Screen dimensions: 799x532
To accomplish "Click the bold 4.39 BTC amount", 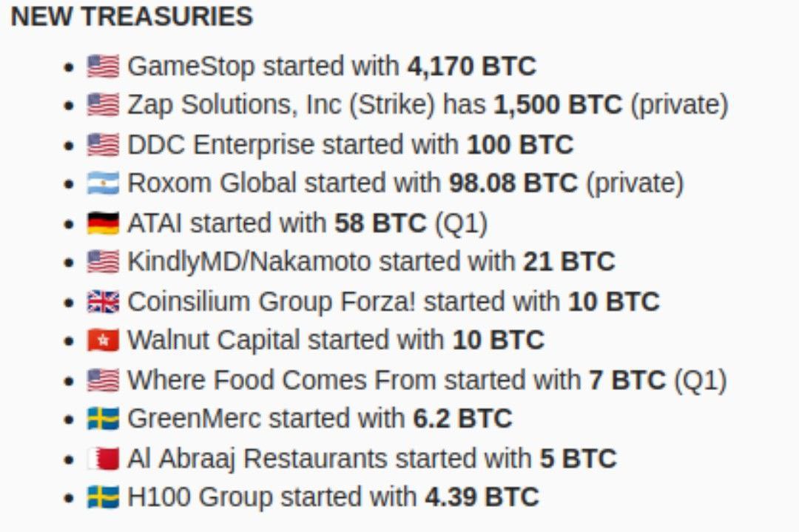I will (x=482, y=497).
